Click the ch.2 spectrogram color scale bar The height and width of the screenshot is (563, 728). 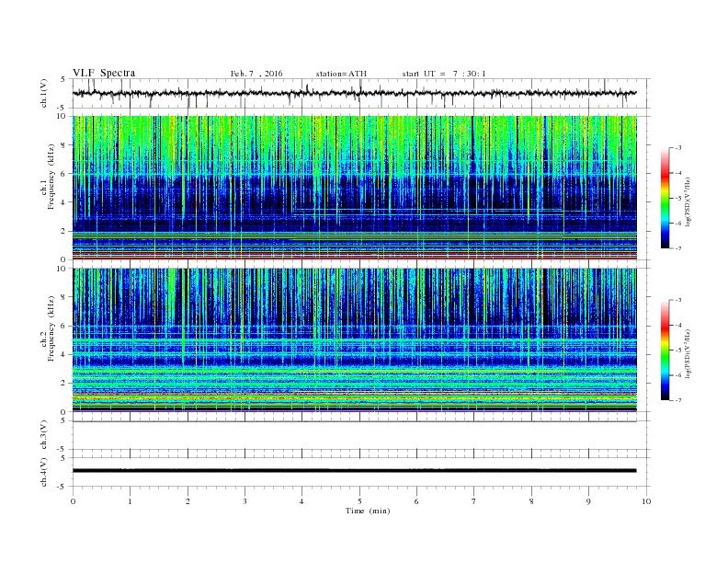tap(665, 350)
